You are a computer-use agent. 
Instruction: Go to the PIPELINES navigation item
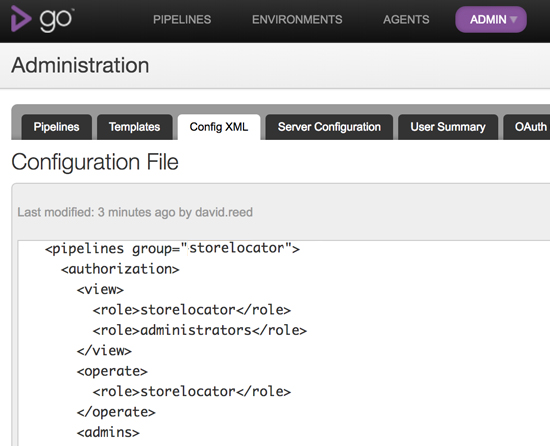pos(182,20)
